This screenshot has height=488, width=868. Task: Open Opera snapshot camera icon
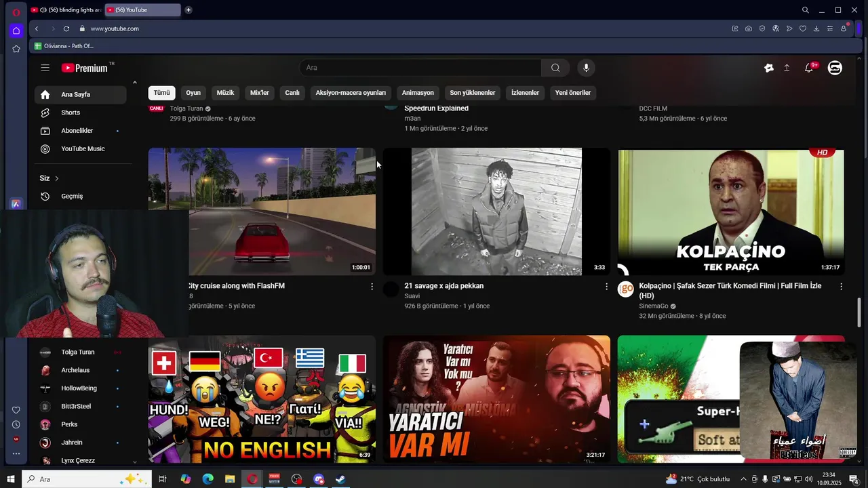tap(749, 28)
